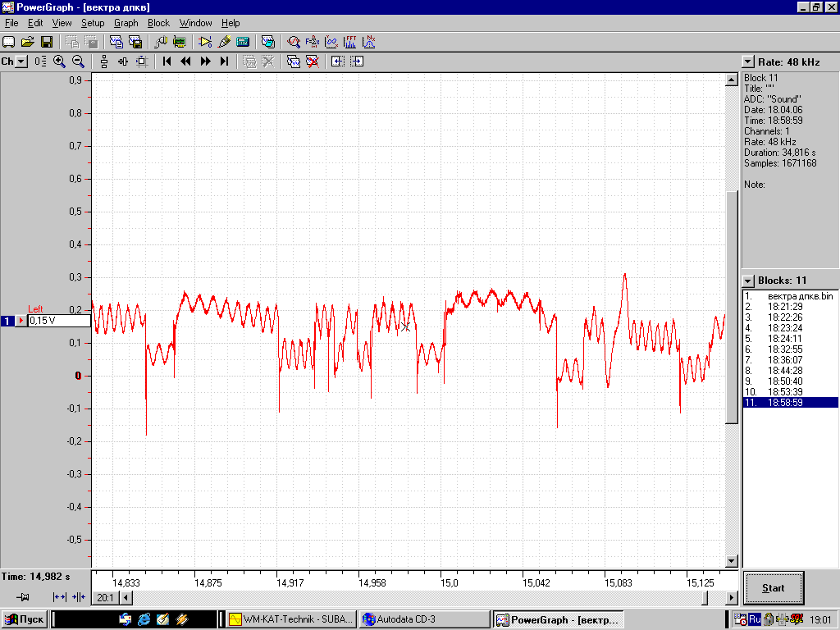Screen dimensions: 840x630
Task: Open the Nx histogram distribution tool
Action: click(x=370, y=42)
